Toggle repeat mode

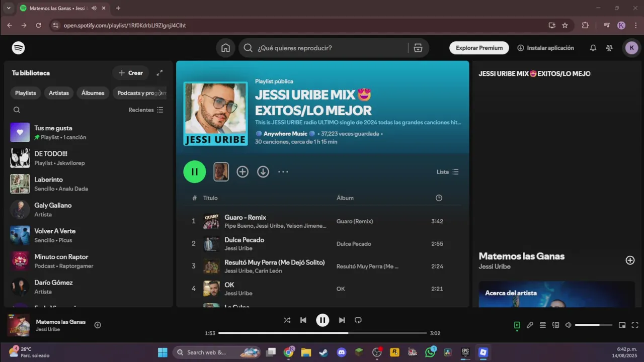coord(358,320)
